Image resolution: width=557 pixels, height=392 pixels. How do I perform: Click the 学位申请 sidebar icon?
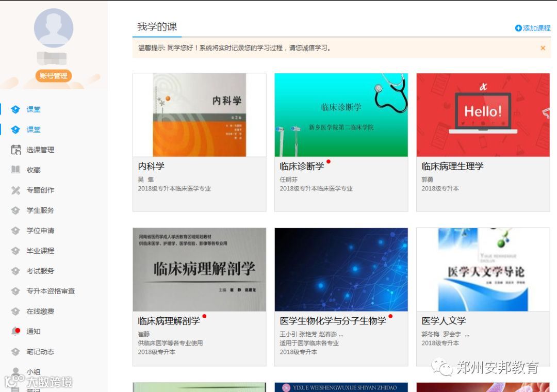[x=15, y=231]
